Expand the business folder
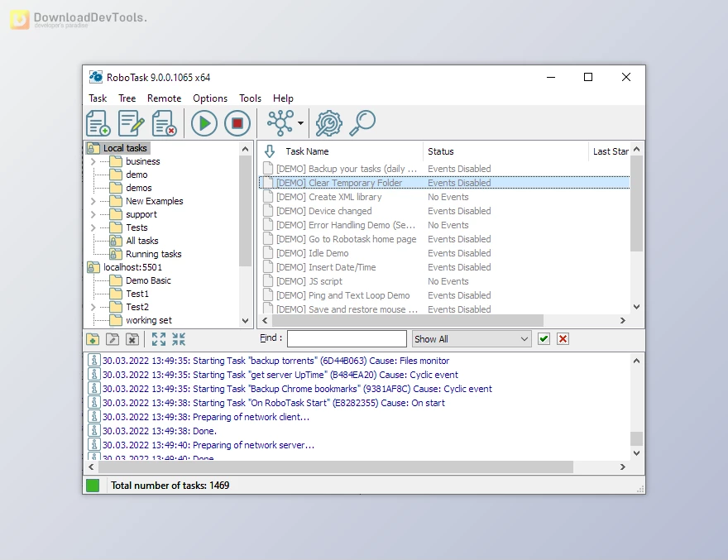The width and height of the screenshot is (728, 560). pos(93,161)
